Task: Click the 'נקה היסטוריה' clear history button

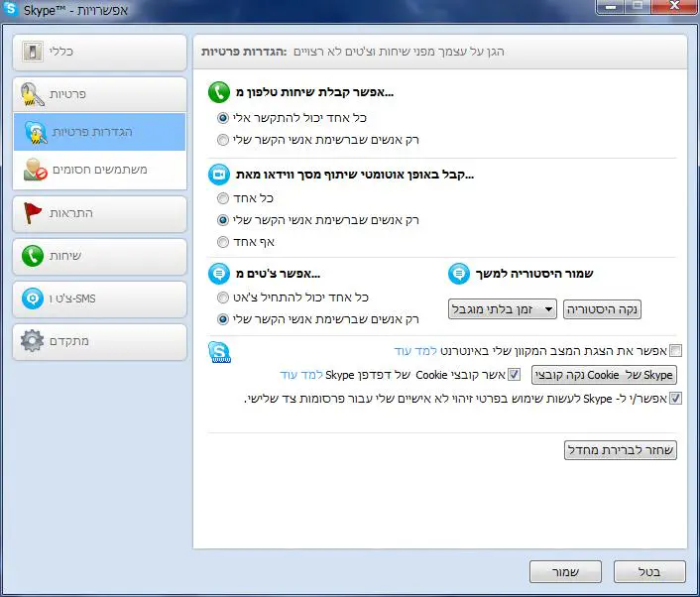Action: tap(602, 309)
